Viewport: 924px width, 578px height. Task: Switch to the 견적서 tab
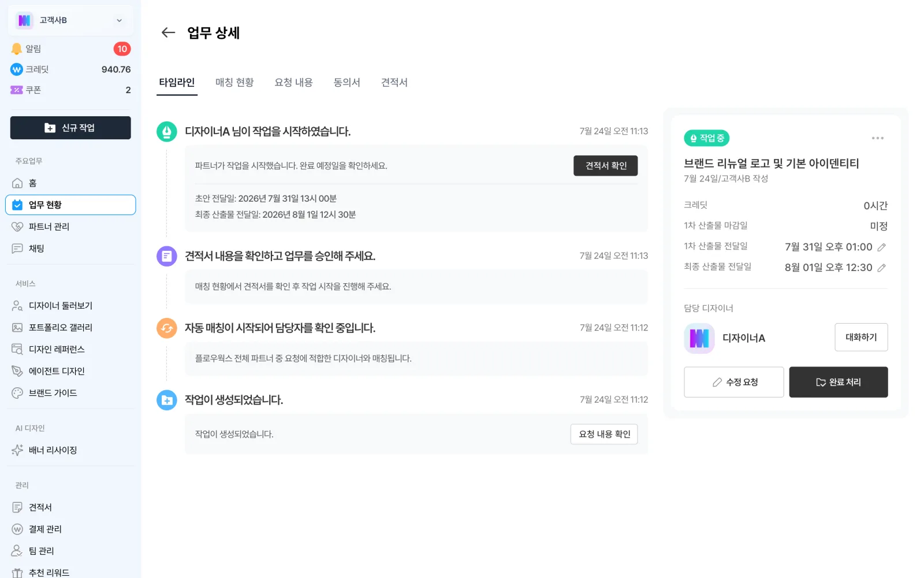tap(394, 83)
